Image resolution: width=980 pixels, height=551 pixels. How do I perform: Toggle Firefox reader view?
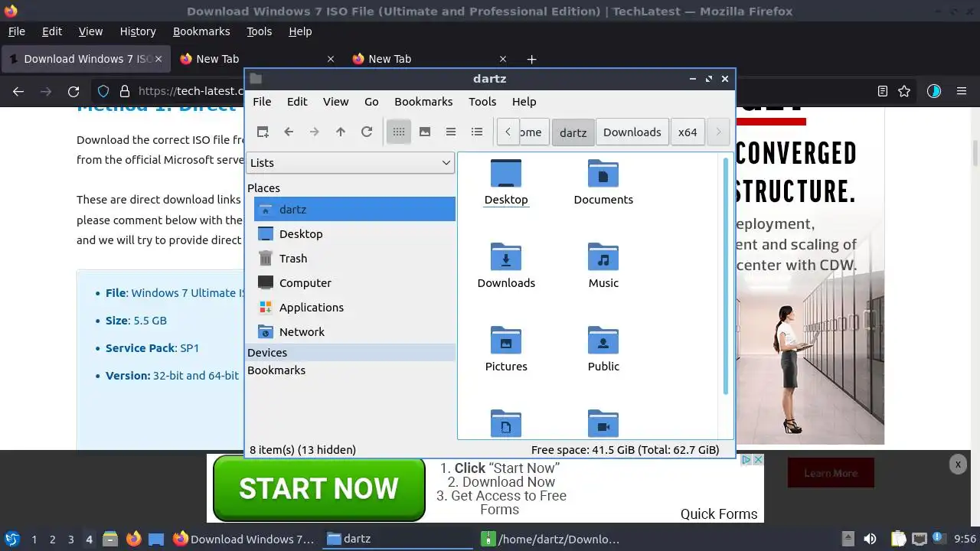[x=883, y=91]
